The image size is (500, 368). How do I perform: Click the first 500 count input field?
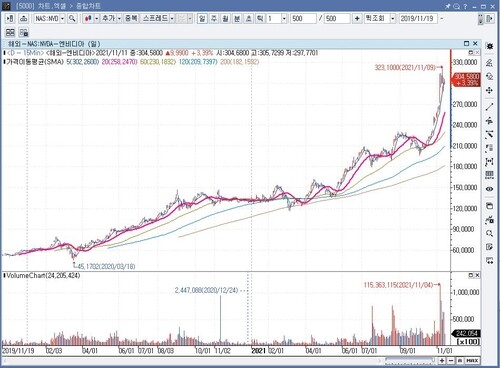303,18
